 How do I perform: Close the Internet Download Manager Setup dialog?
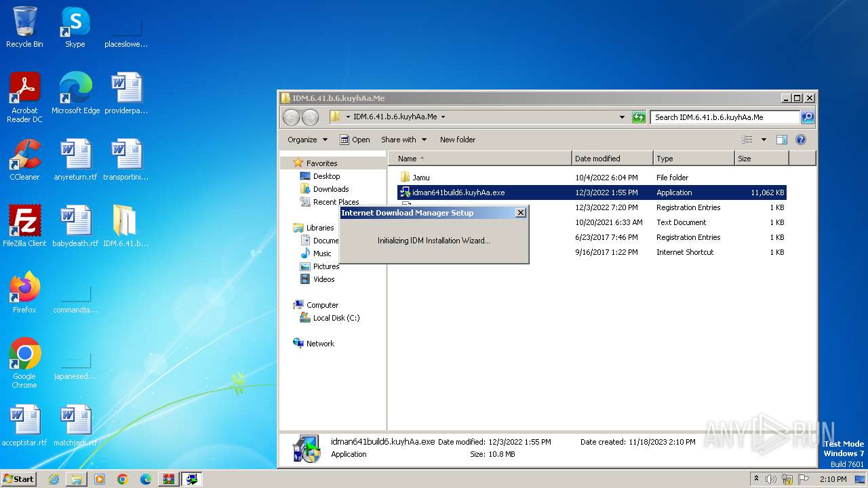coord(520,213)
